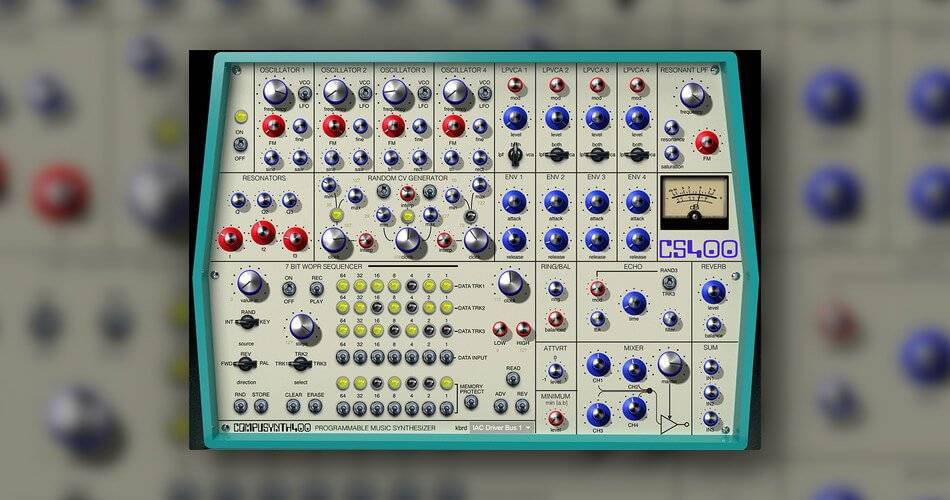The image size is (950, 500).
Task: Click Resonators red f2 knob
Action: coord(263,233)
